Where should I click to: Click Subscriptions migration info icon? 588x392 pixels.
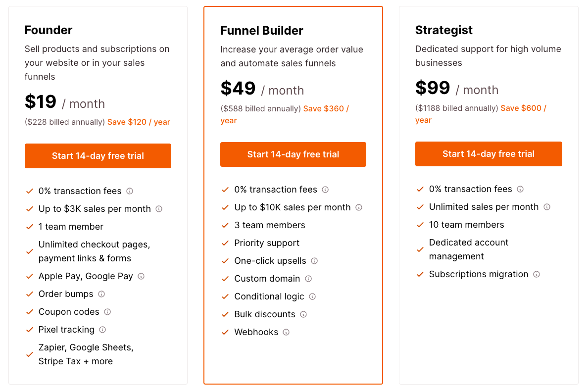tap(537, 274)
